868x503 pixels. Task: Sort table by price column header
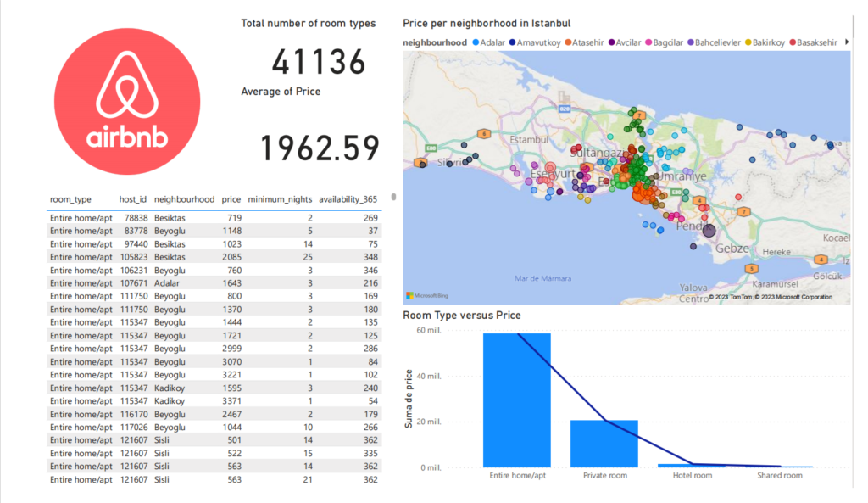click(x=231, y=199)
